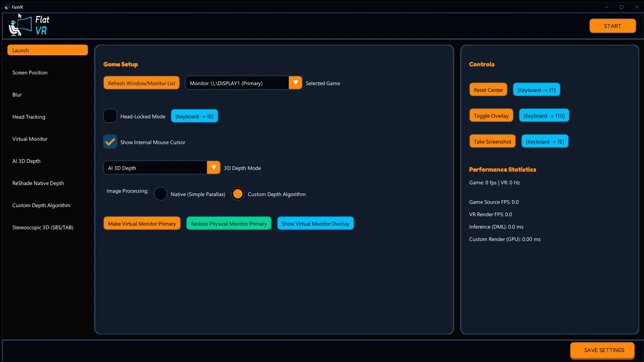Click the Toggle Overlay button
This screenshot has height=362, width=644.
[491, 115]
